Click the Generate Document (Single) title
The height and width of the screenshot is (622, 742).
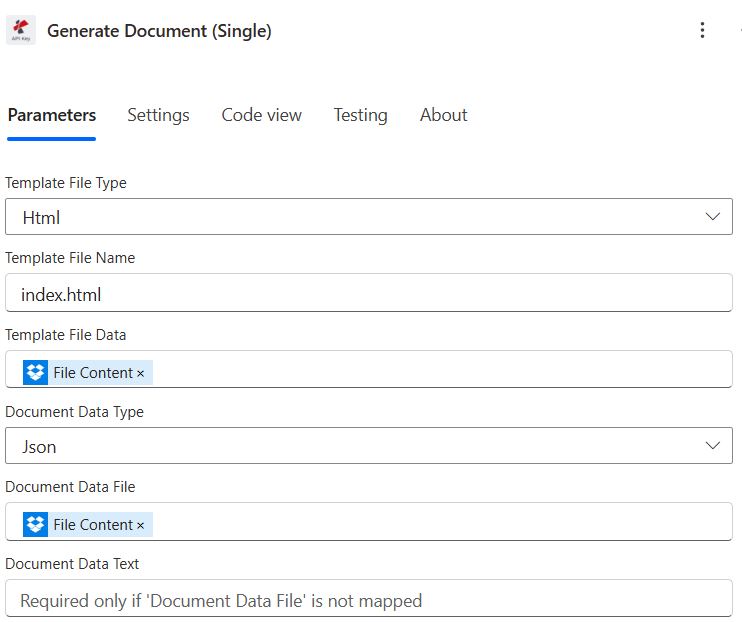click(159, 31)
